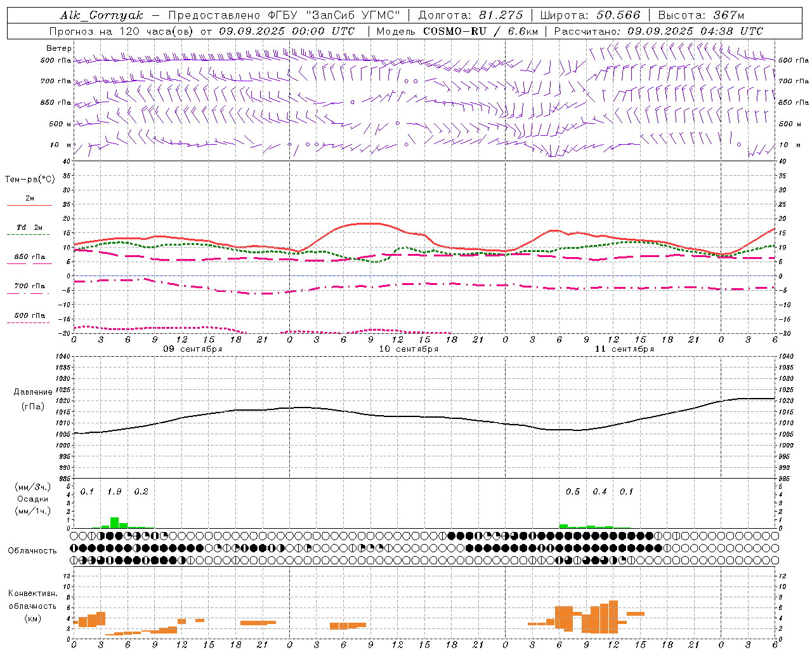812x650 pixels.
Task: Click the 'Td 2м' dew point legend label
Action: 30,227
